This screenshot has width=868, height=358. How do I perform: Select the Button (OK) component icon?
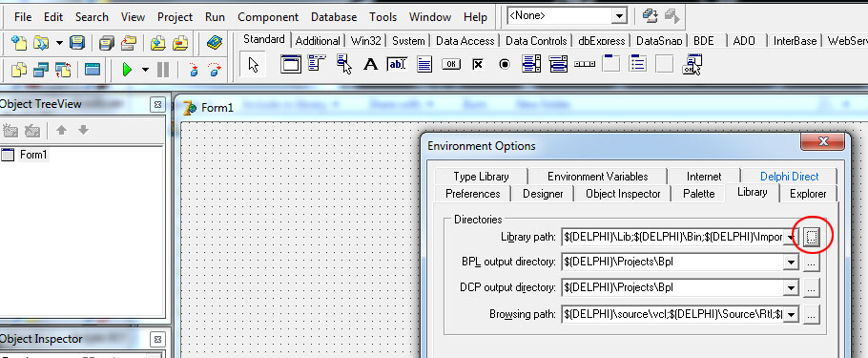point(451,64)
